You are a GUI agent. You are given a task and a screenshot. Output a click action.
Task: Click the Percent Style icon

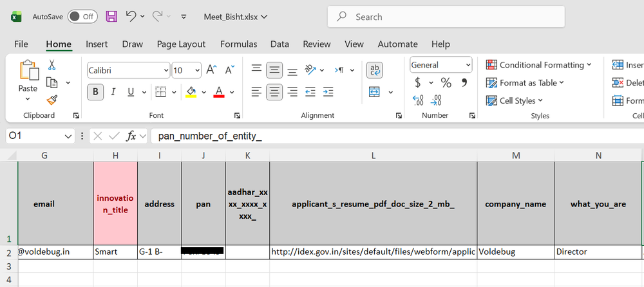pyautogui.click(x=446, y=82)
